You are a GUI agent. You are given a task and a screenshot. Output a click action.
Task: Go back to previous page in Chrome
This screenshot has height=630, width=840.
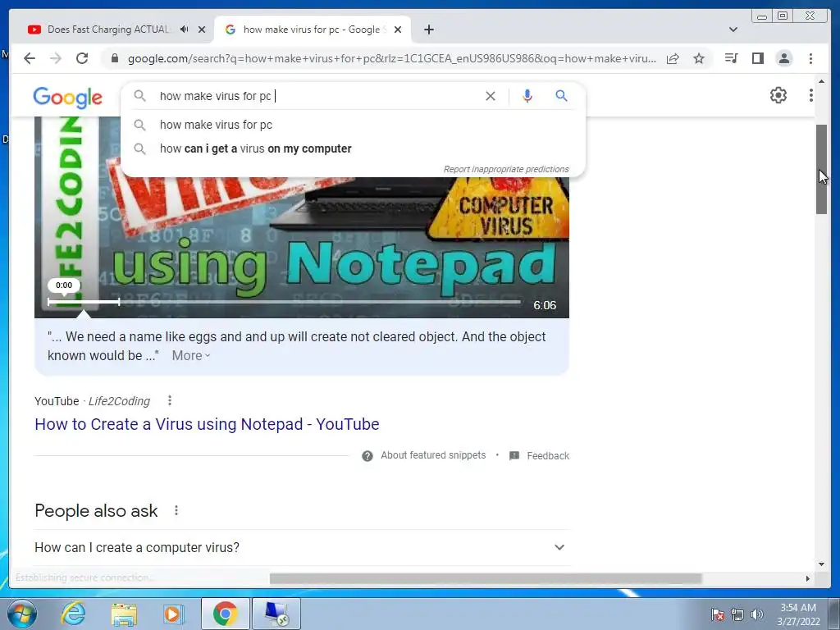click(x=30, y=58)
